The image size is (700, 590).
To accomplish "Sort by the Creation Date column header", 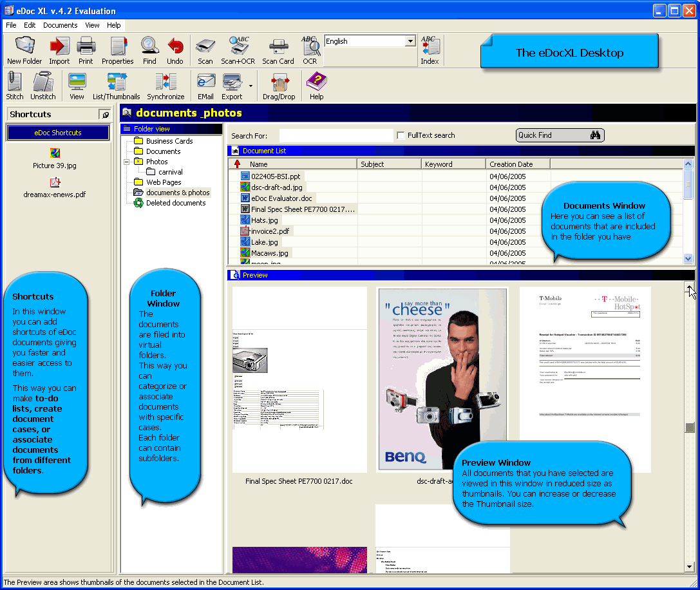I will pyautogui.click(x=518, y=164).
